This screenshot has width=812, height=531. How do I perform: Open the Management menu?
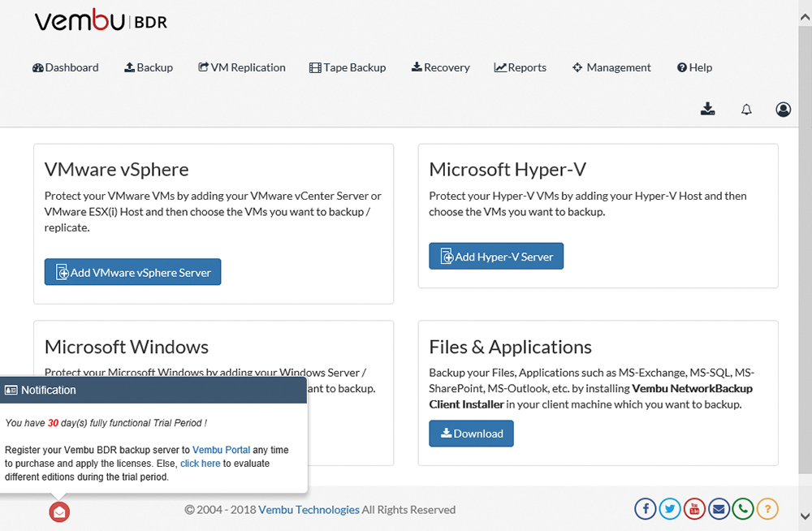pyautogui.click(x=611, y=67)
